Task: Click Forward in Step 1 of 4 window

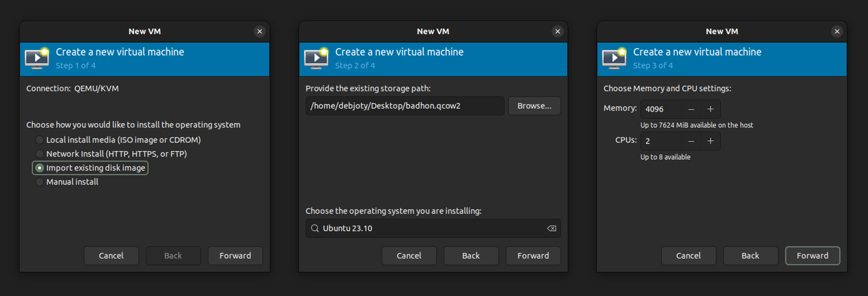Action: (x=235, y=256)
